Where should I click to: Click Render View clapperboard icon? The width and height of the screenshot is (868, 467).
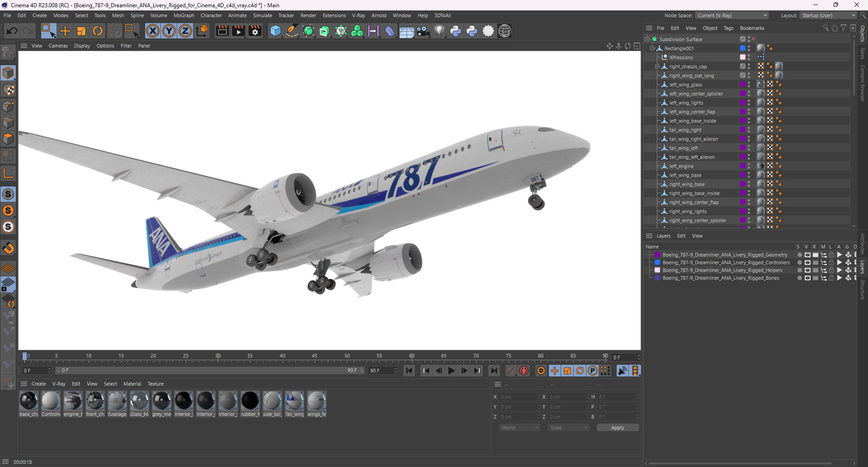point(222,31)
